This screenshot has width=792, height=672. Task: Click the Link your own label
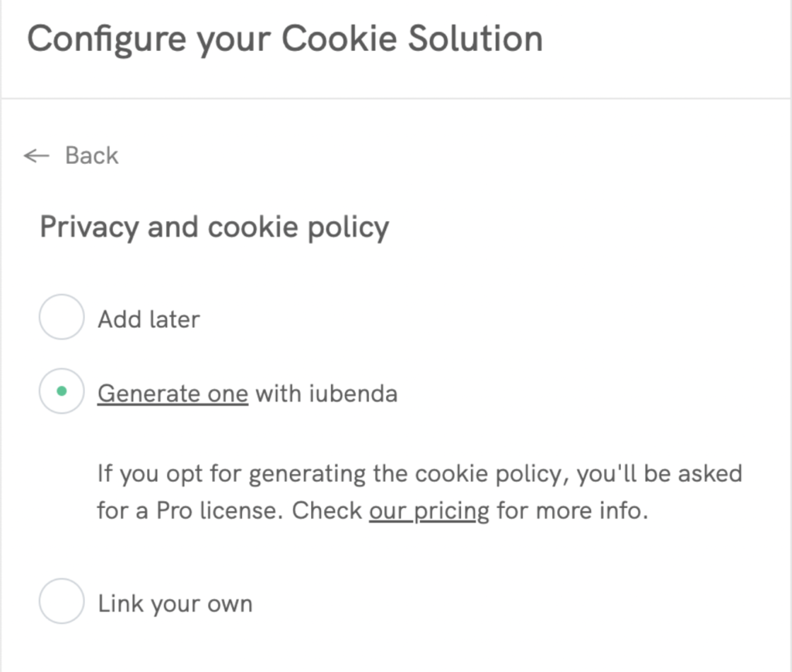pyautogui.click(x=175, y=603)
